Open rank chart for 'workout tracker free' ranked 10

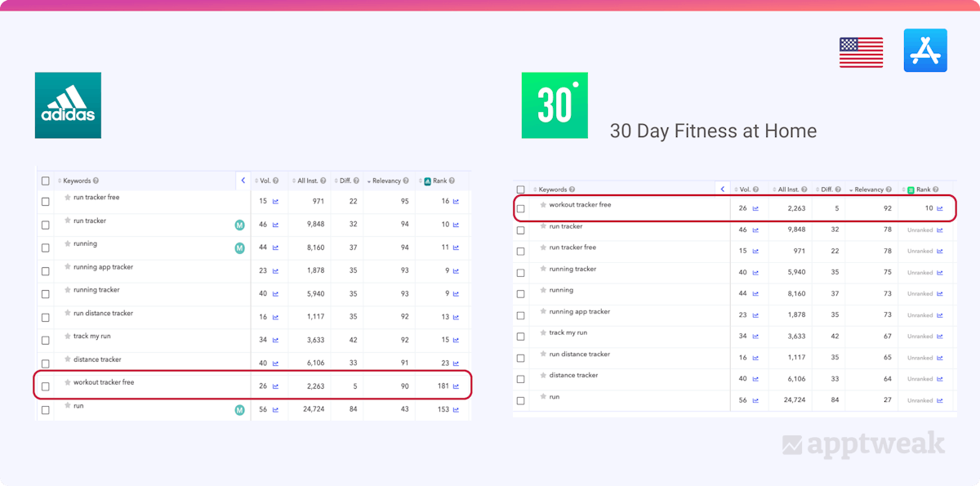click(x=940, y=208)
